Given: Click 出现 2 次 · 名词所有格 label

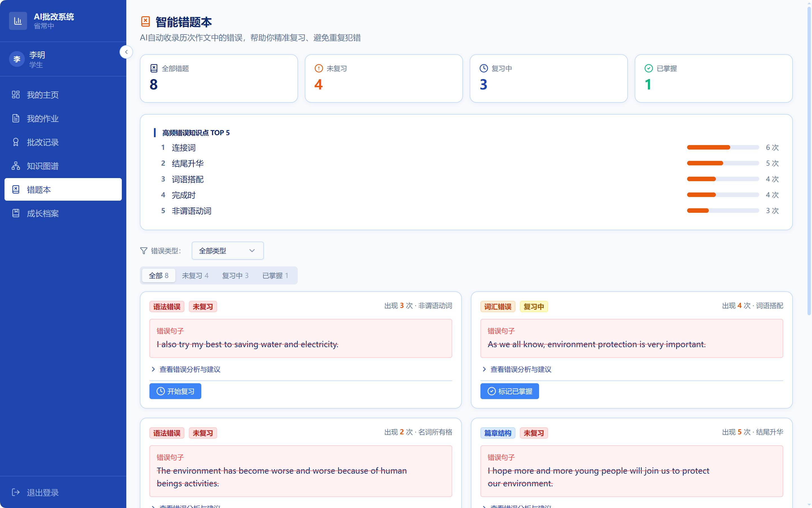Looking at the screenshot, I should pyautogui.click(x=418, y=432).
